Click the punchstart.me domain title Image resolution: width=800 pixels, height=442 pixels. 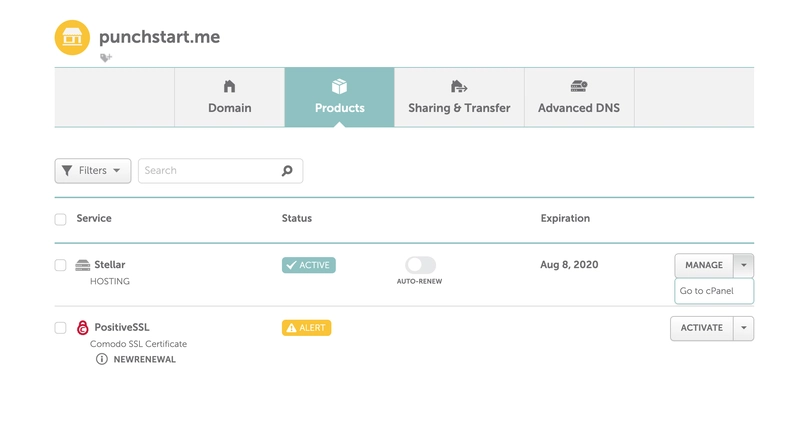tap(160, 37)
